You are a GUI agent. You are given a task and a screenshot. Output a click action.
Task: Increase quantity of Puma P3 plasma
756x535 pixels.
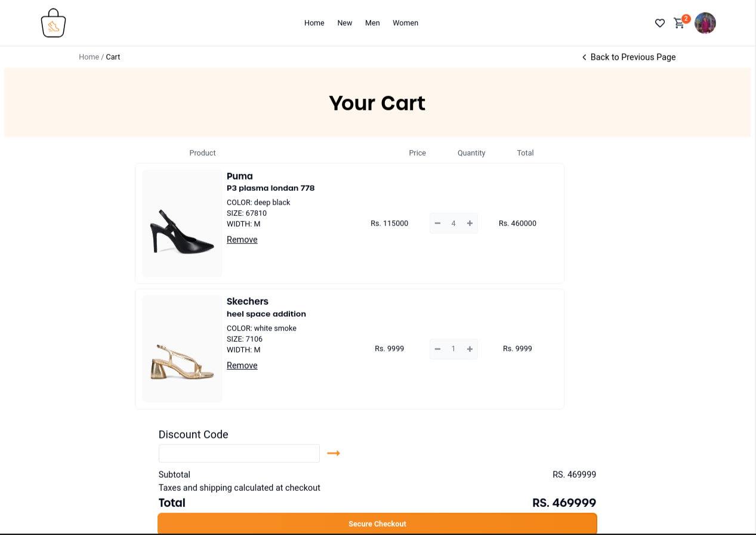click(470, 224)
